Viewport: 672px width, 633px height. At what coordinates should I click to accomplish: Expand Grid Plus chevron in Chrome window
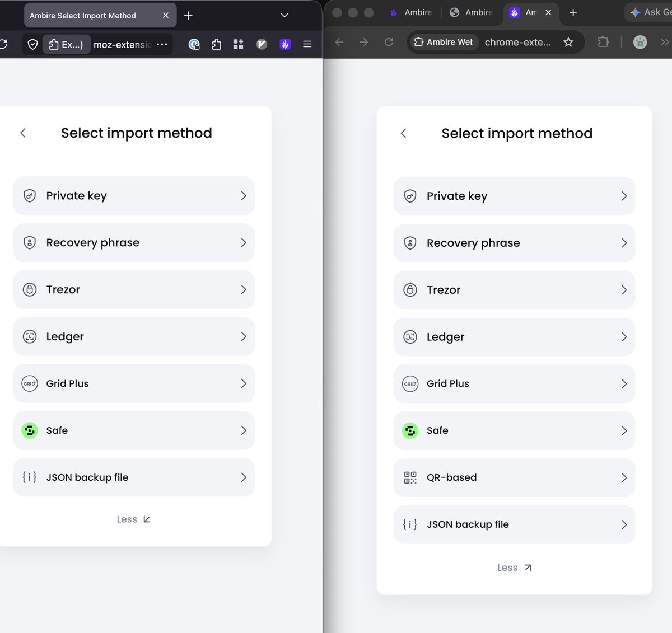(x=624, y=384)
